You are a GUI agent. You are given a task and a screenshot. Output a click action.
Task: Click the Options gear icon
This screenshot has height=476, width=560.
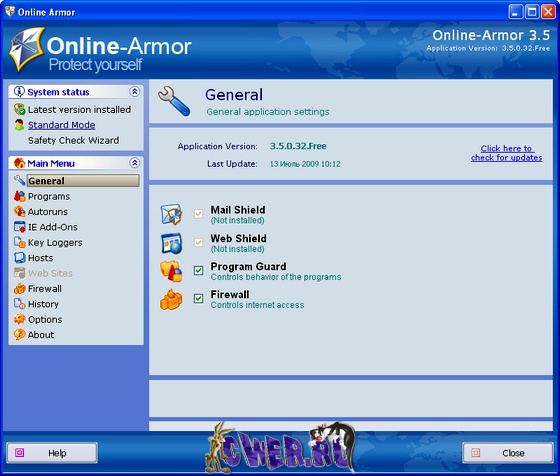point(19,319)
